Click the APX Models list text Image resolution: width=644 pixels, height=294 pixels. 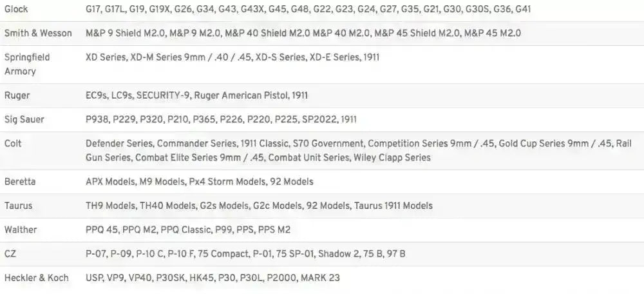[199, 182]
